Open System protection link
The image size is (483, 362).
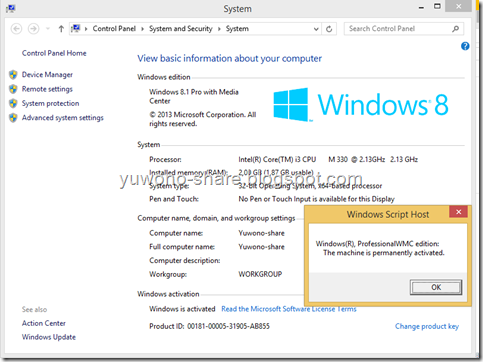[50, 103]
